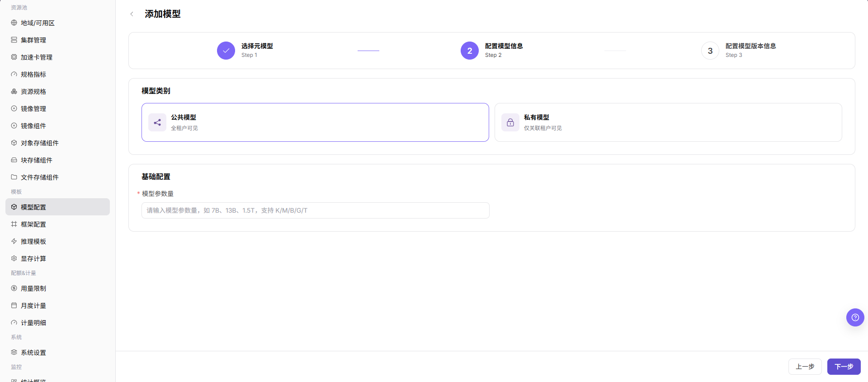868x382 pixels.
Task: Click the drive icon beside 块存储组件
Action: click(x=14, y=160)
